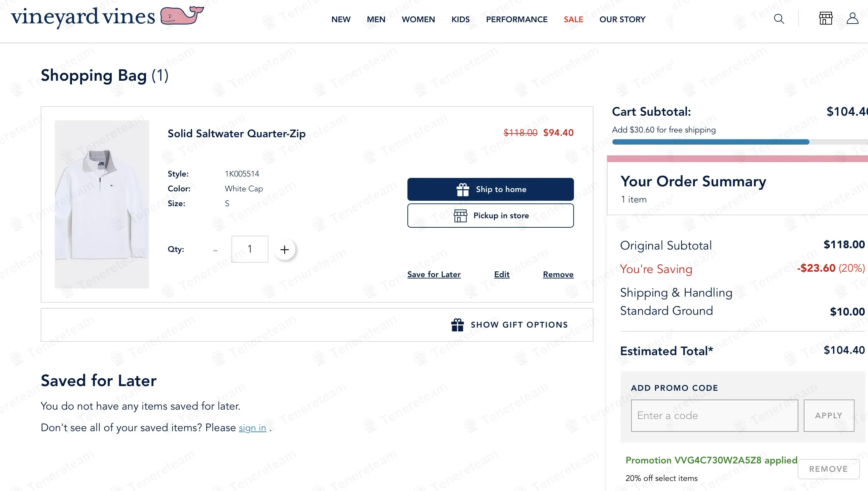Open the Men menu
868x491 pixels.
tap(376, 20)
